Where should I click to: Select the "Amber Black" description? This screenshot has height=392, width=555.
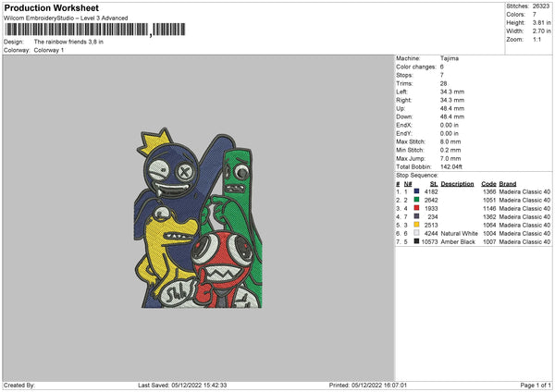[458, 241]
